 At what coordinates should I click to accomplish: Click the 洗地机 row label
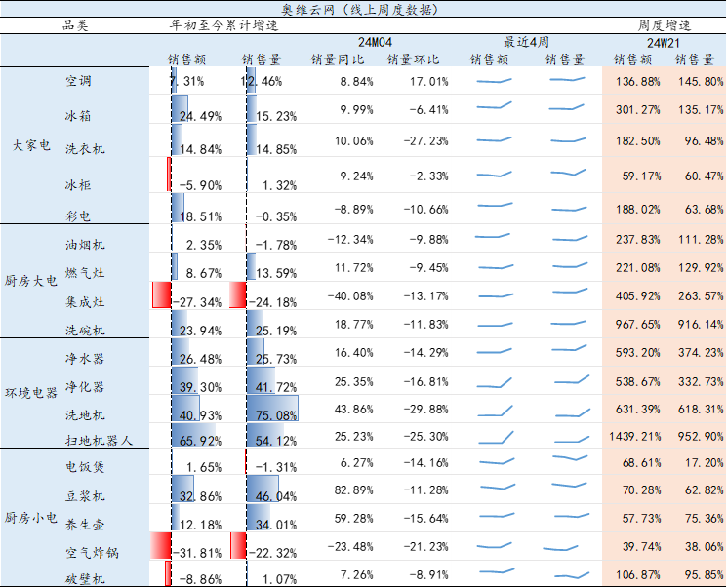[85, 415]
